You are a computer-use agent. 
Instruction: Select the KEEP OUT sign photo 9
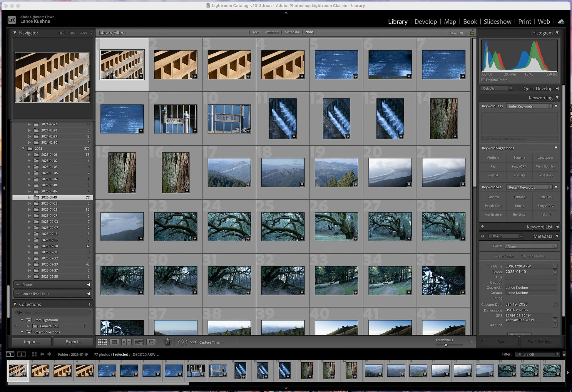[175, 119]
